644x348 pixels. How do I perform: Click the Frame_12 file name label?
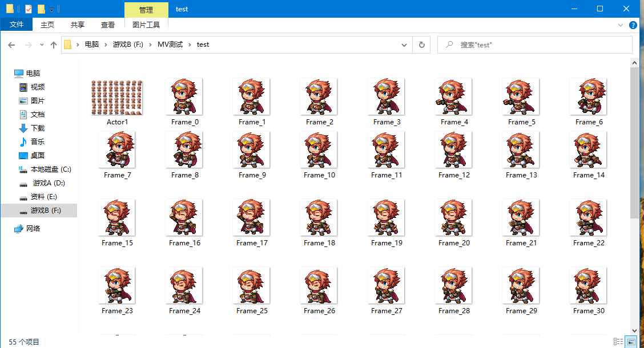coord(454,175)
